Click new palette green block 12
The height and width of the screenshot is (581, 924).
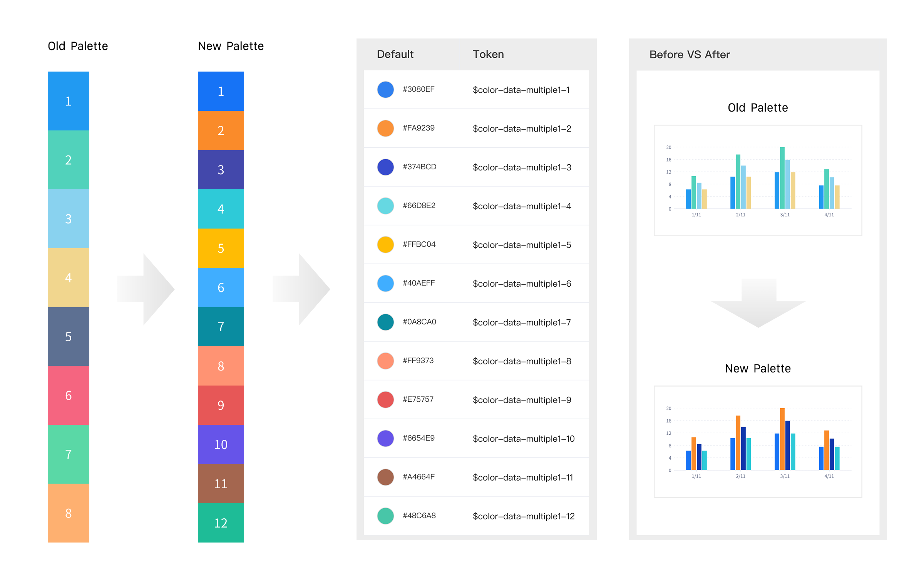[221, 523]
